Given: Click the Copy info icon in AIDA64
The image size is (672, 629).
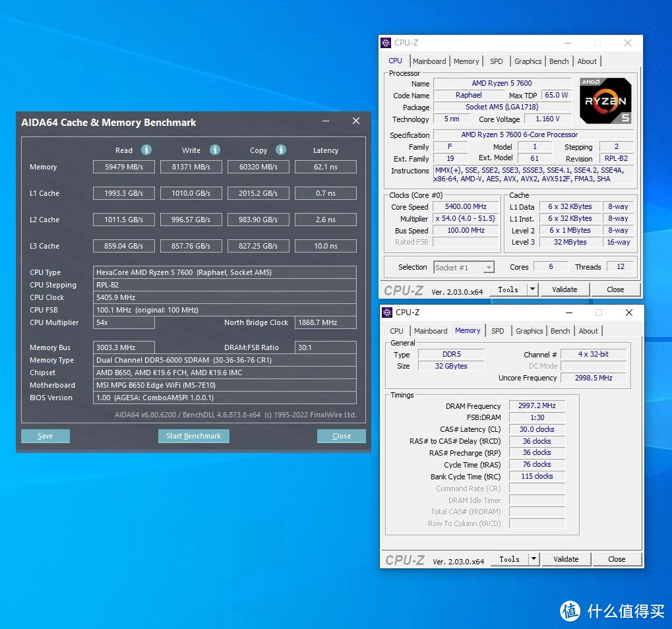Looking at the screenshot, I should (x=281, y=150).
